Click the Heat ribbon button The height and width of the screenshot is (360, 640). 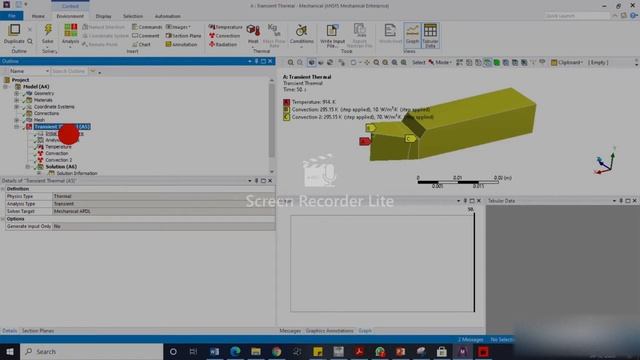253,34
